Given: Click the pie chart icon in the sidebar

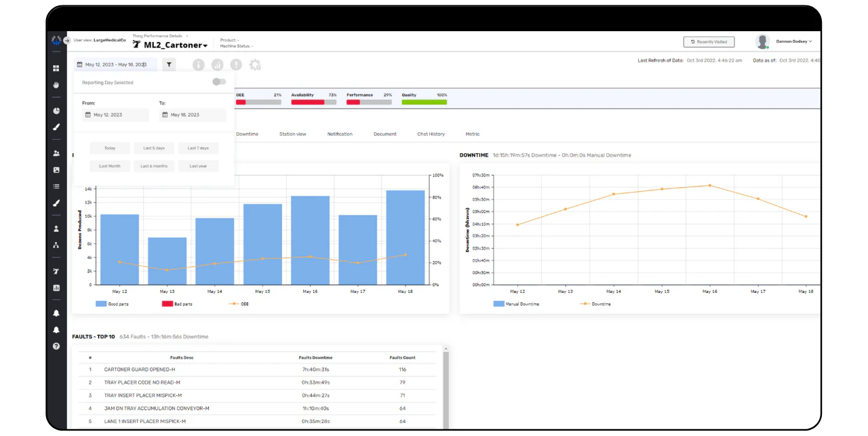Looking at the screenshot, I should click(56, 111).
